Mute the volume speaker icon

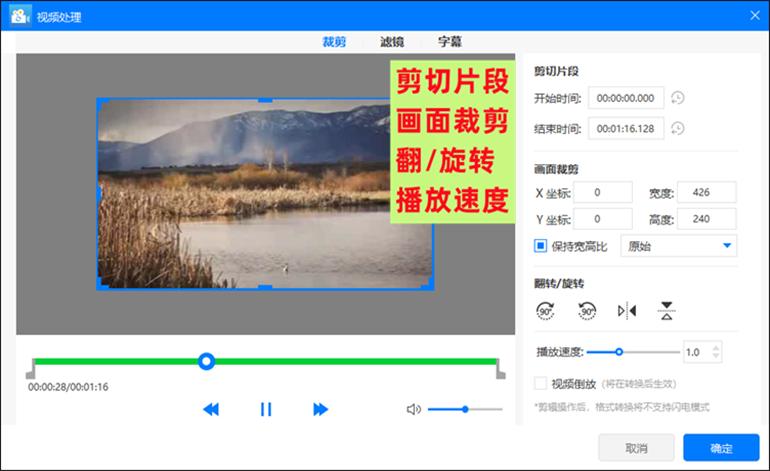click(x=413, y=409)
